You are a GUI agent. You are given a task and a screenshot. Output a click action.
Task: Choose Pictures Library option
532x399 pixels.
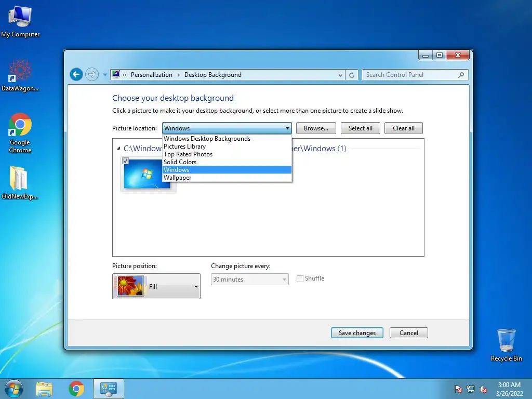227,146
